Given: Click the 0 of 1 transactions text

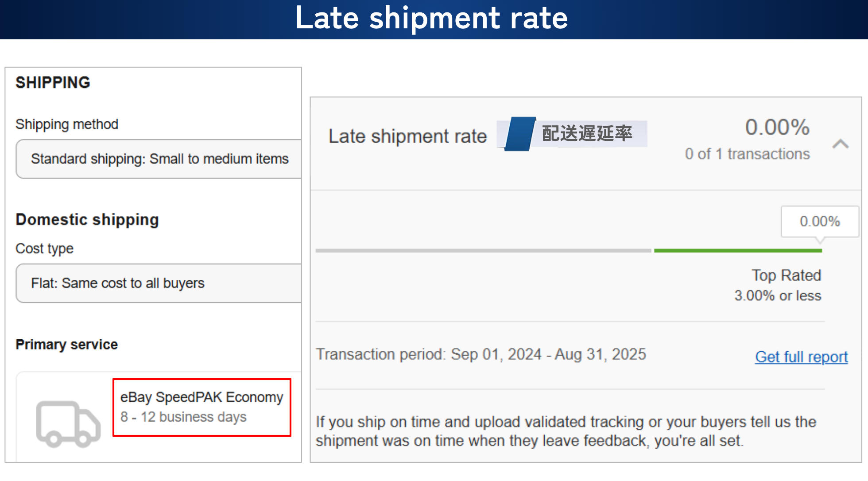Looking at the screenshot, I should tap(747, 154).
